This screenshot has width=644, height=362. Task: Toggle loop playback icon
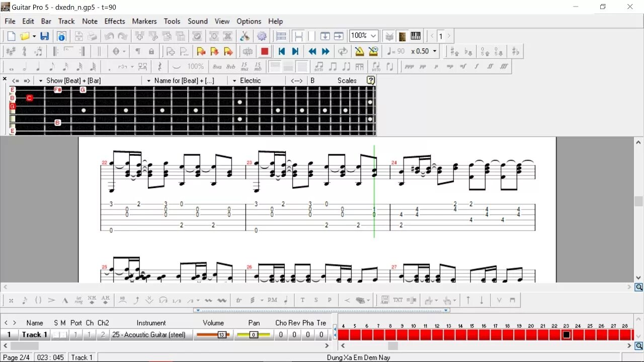[x=343, y=51]
